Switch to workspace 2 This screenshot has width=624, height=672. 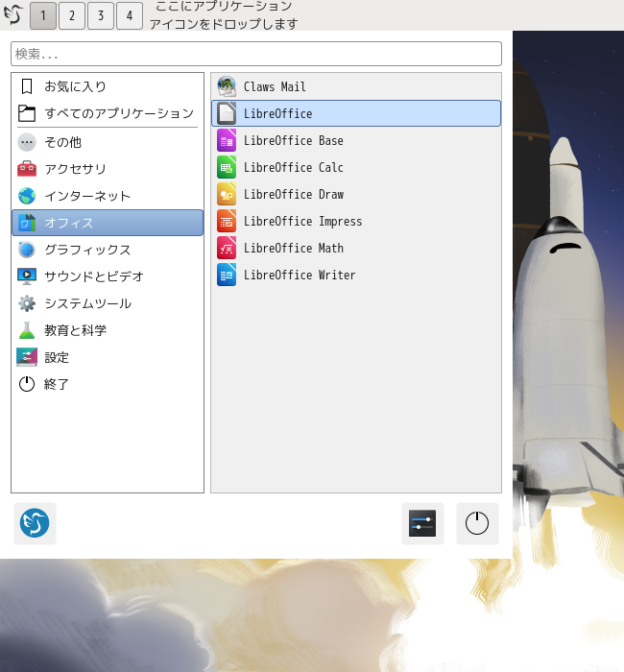click(x=72, y=15)
